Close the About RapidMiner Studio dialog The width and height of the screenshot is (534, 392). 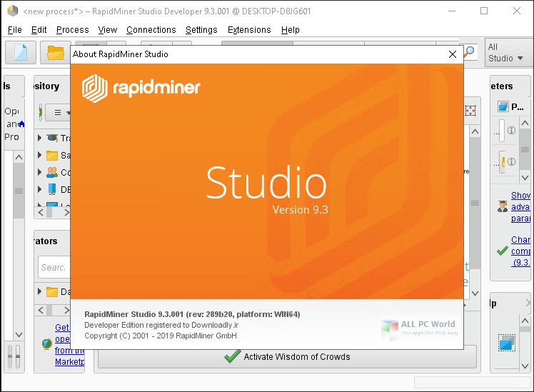point(453,54)
